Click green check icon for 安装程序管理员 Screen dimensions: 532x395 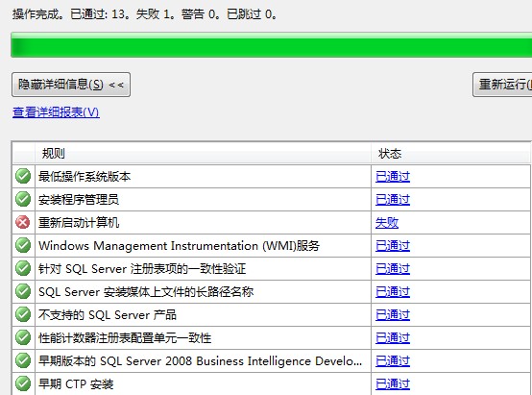(23, 199)
